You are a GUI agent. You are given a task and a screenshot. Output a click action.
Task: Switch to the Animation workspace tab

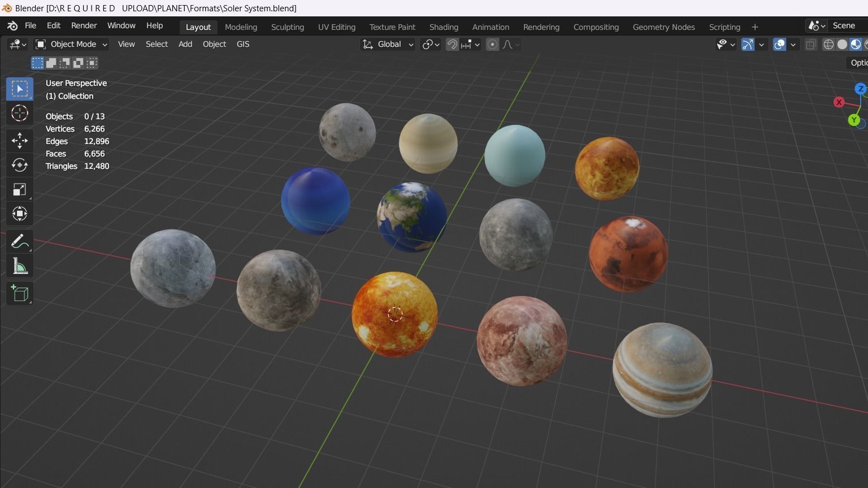click(x=491, y=27)
